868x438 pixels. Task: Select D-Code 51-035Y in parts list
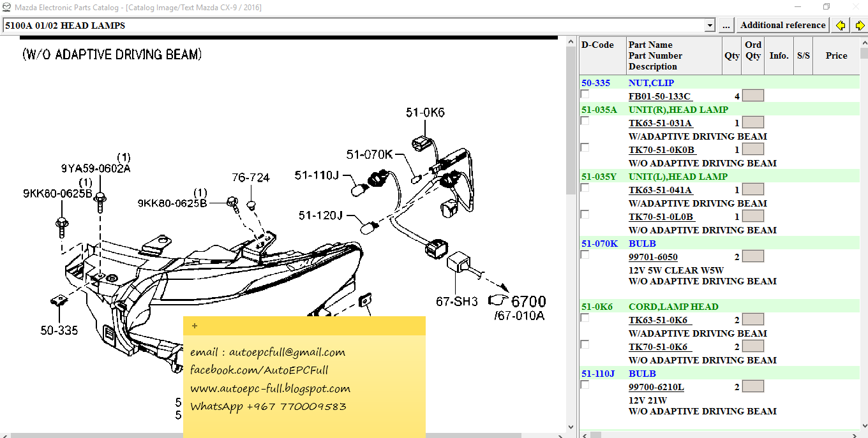coord(599,177)
